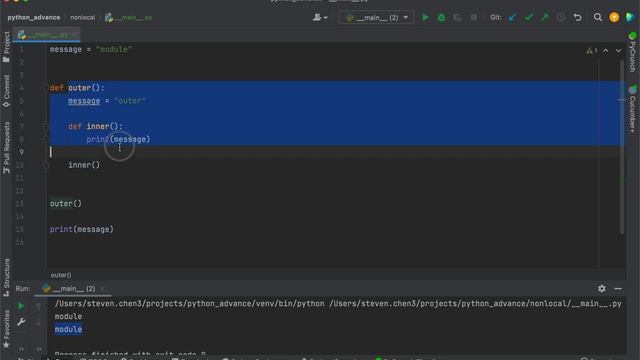Screen dimensions: 640x360
Task: Click 'def outer():' text in editor
Action: pos(77,88)
